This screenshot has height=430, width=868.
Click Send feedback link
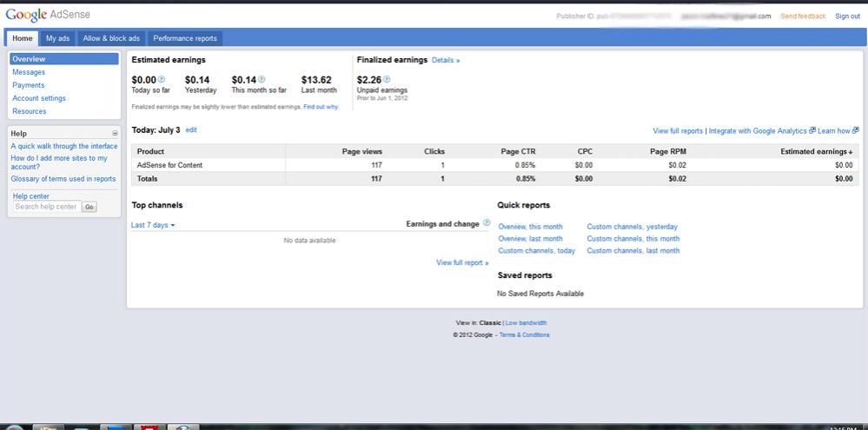[803, 16]
